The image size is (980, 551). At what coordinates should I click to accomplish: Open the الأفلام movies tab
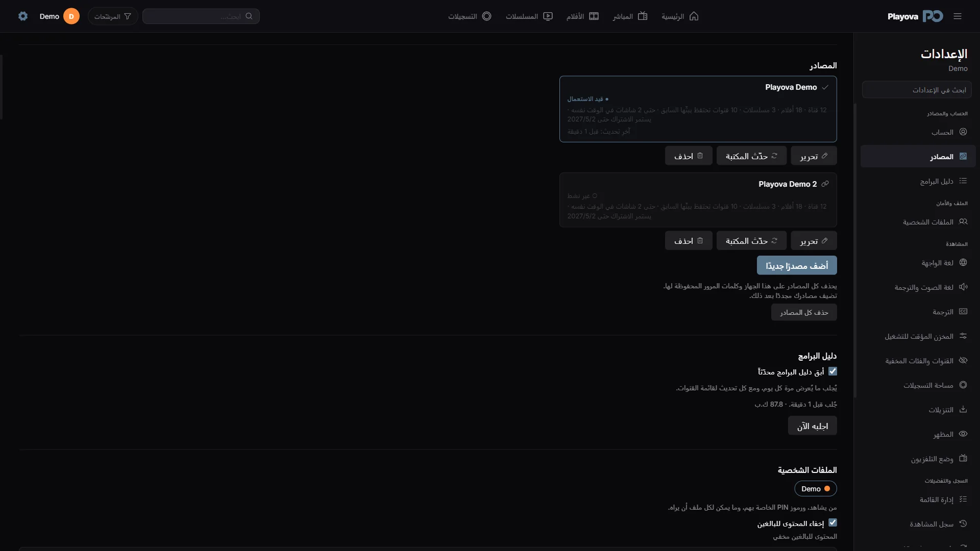tap(582, 16)
